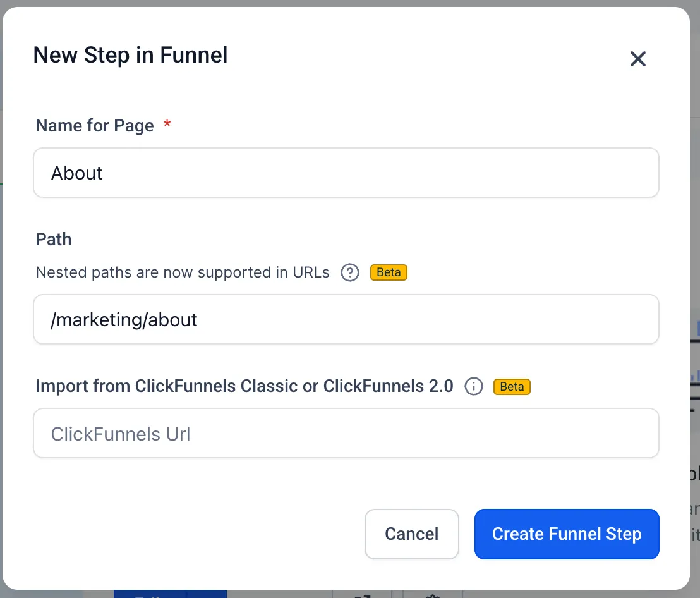
Task: Click into the Path field showing /marketing/about
Action: (x=346, y=319)
